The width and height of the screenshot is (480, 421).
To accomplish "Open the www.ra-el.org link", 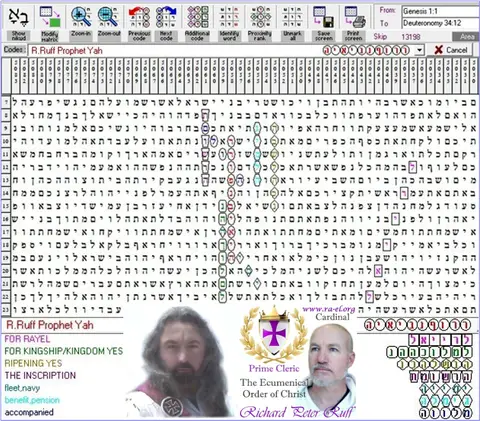I will click(x=328, y=309).
